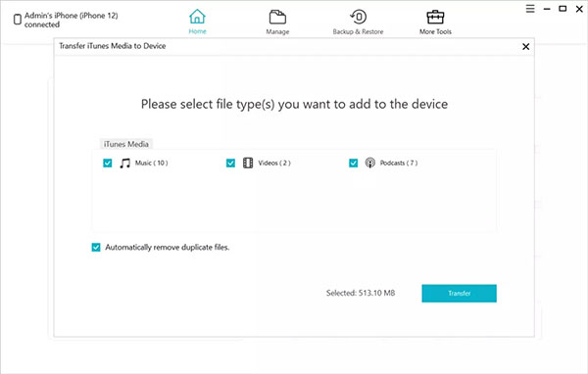Image resolution: width=588 pixels, height=374 pixels.
Task: Open the Manage folder icon
Action: pos(277,17)
